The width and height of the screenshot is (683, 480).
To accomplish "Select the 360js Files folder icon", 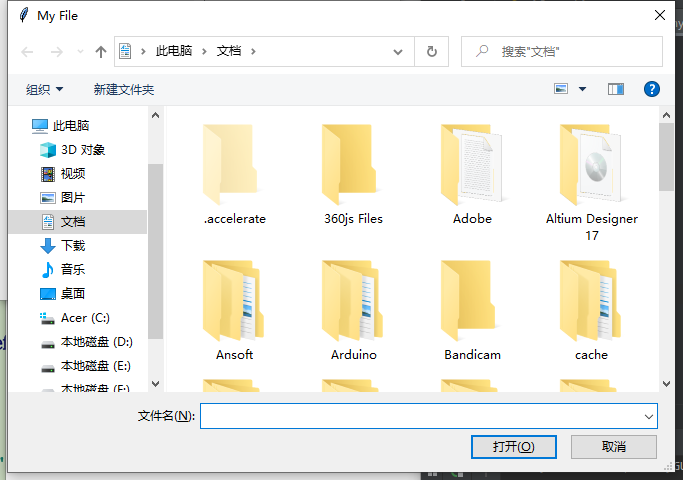I will pos(349,165).
